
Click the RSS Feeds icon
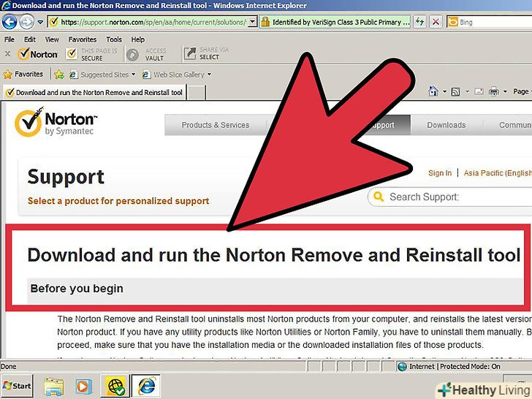click(x=456, y=91)
